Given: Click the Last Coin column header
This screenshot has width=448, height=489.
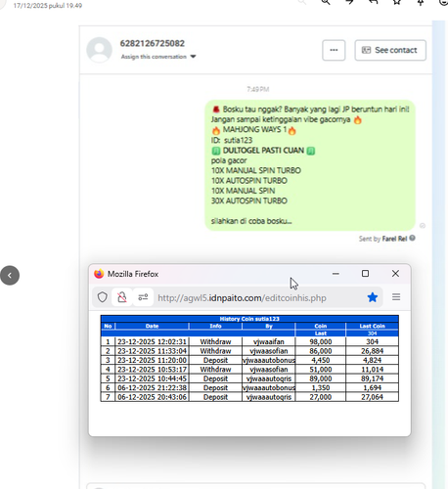Looking at the screenshot, I should 372,326.
